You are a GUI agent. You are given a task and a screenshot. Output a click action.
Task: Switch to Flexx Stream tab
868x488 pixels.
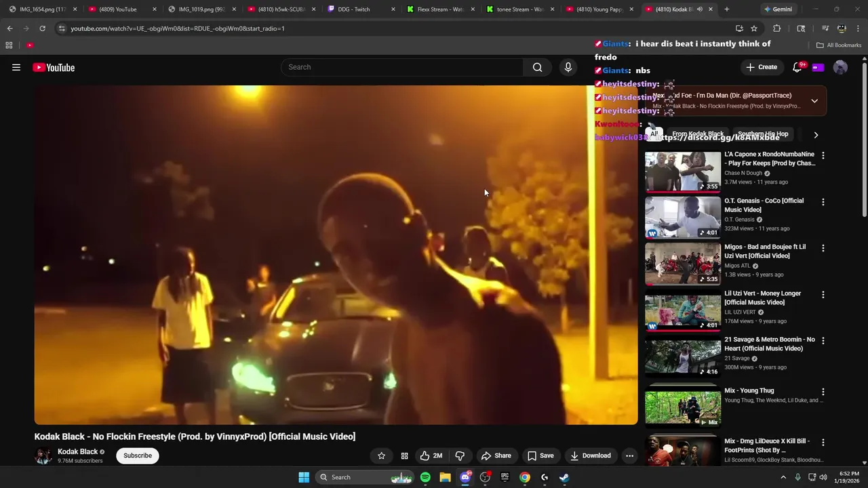(440, 9)
